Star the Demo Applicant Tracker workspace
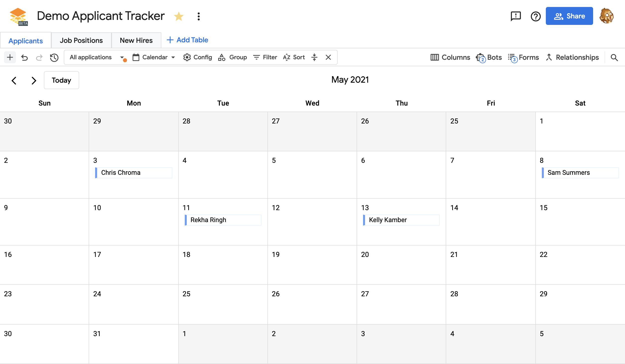This screenshot has width=625, height=364. tap(179, 16)
